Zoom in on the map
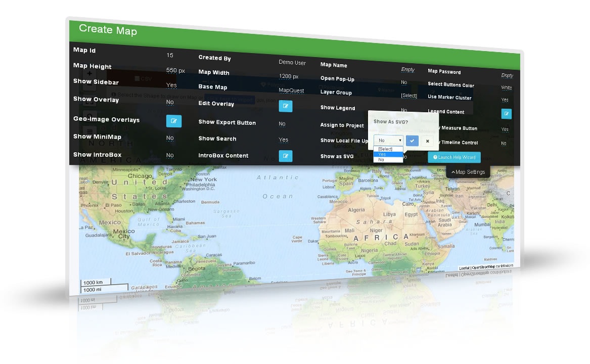The height and width of the screenshot is (364, 590). click(89, 74)
